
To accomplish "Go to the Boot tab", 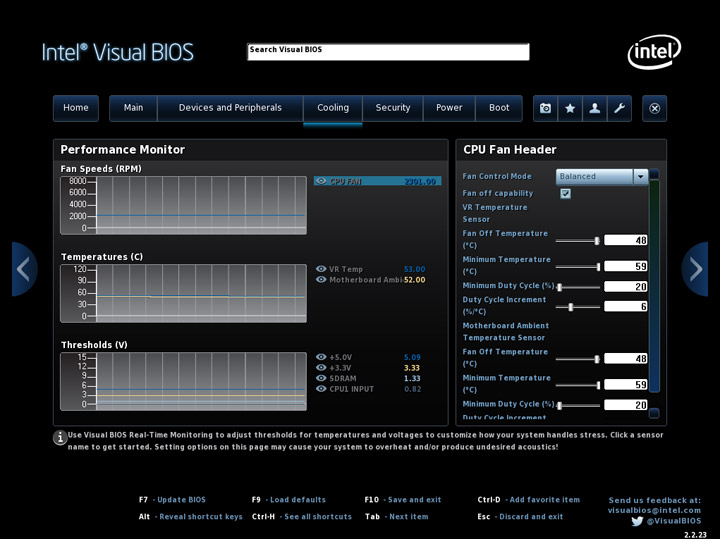I will tap(499, 108).
